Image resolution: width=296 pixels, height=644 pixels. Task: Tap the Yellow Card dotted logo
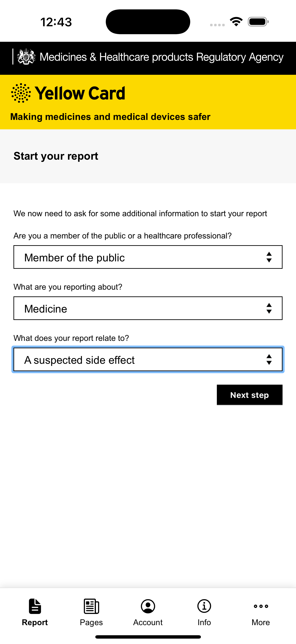(21, 93)
